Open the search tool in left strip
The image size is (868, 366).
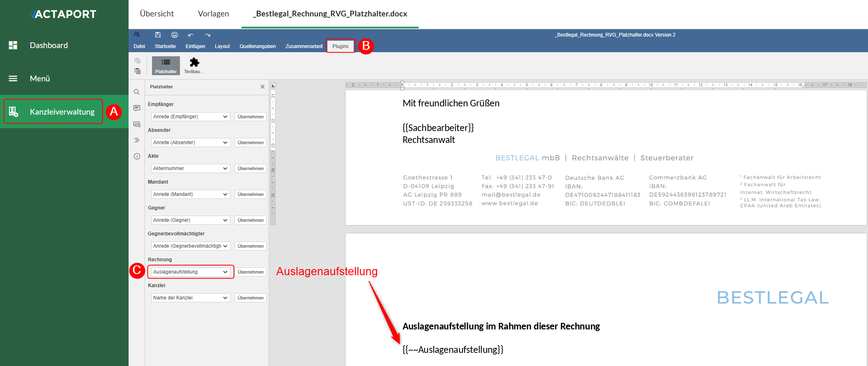(x=137, y=92)
